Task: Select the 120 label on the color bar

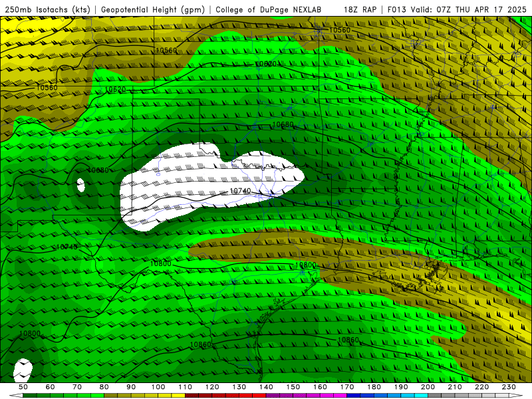Action: tap(212, 387)
